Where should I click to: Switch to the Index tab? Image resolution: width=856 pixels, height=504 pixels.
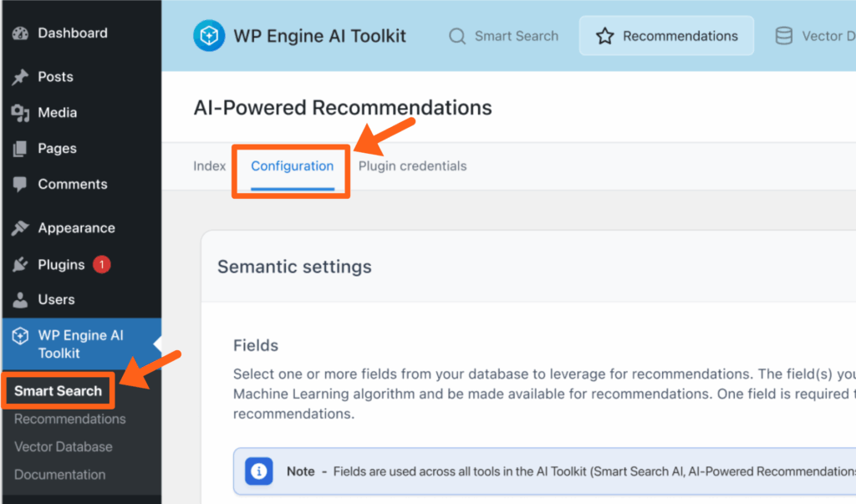(x=210, y=165)
